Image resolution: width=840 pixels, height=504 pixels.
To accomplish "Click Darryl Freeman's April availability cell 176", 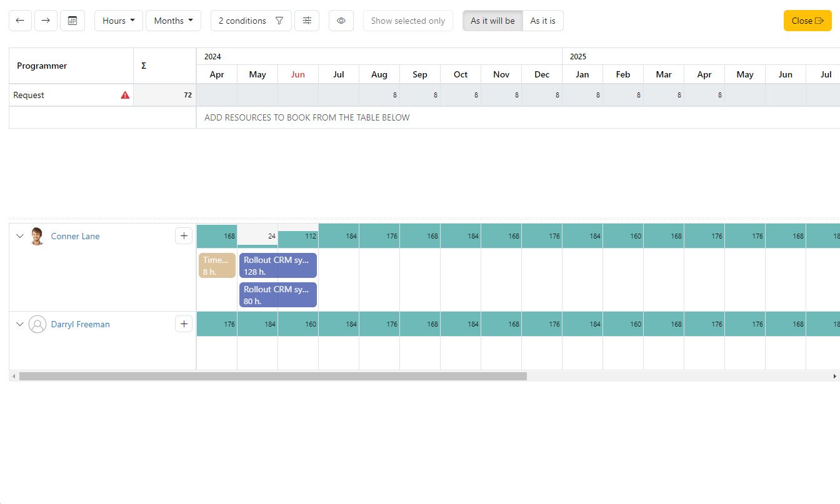I will point(217,324).
